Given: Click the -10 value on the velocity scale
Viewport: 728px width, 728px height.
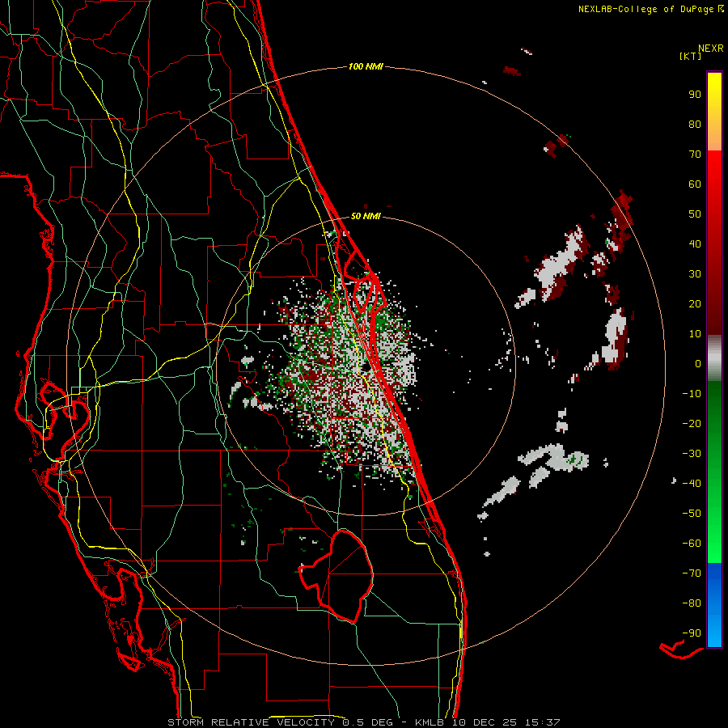Looking at the screenshot, I should (x=692, y=394).
